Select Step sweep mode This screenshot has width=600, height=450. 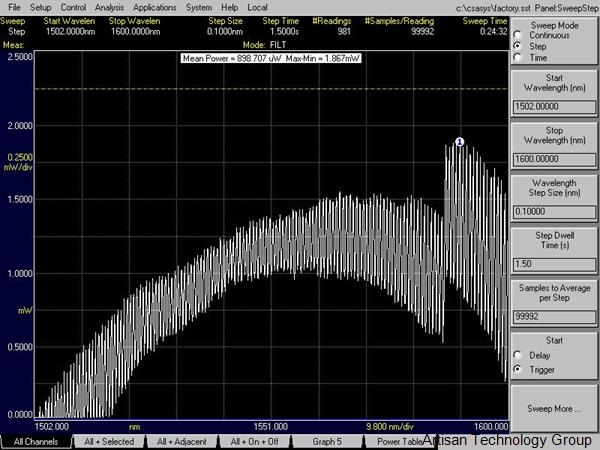coord(516,46)
